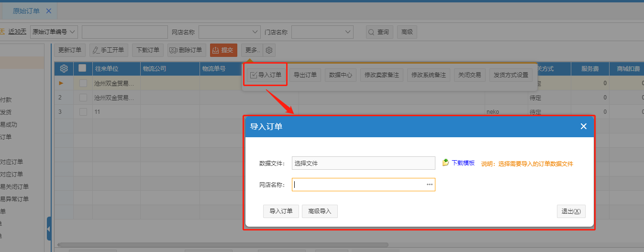644x252 pixels.
Task: Select 数据中心 in the more menu
Action: pyautogui.click(x=341, y=75)
